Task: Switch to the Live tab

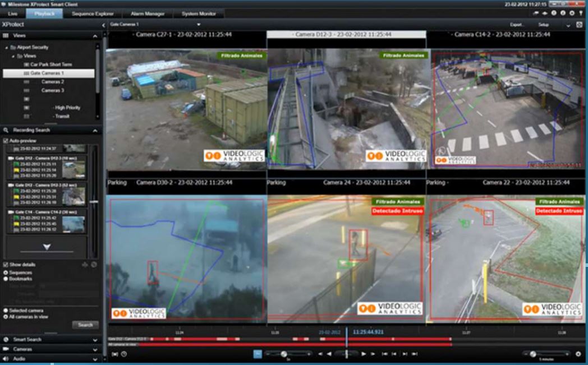Action: pos(12,14)
